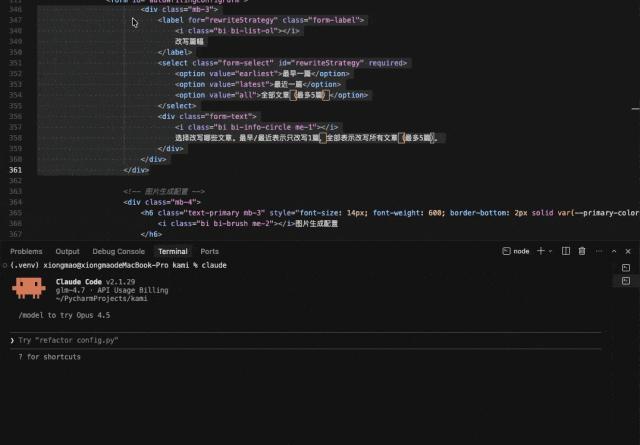640x445 pixels.
Task: Click the h6 class="text-primary mb-3" line
Action: [x=390, y=213]
